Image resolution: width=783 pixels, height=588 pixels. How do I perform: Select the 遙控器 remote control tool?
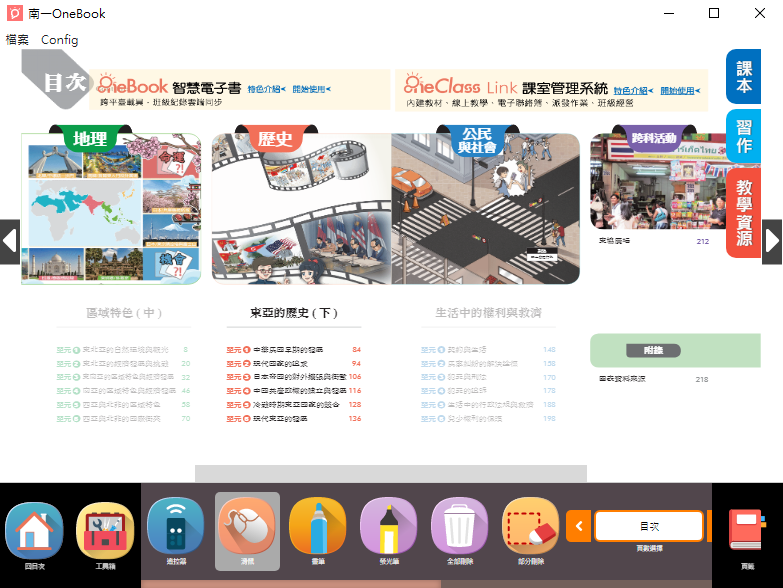coord(176,527)
